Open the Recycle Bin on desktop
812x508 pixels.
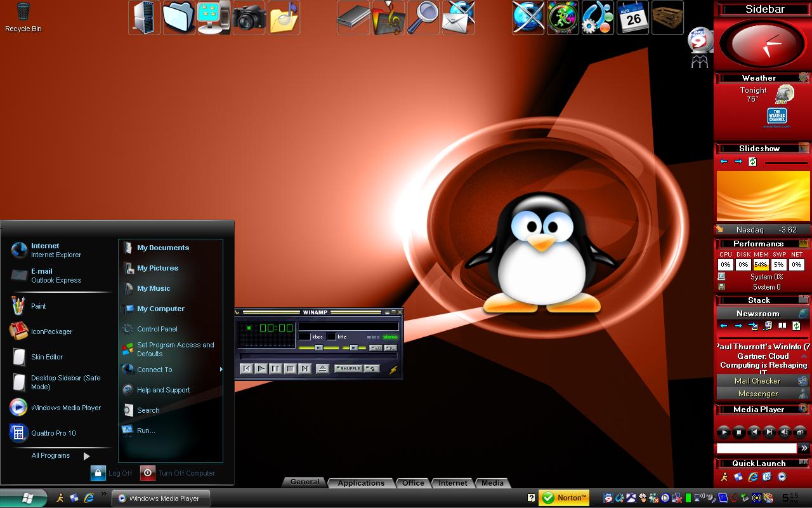pos(23,17)
